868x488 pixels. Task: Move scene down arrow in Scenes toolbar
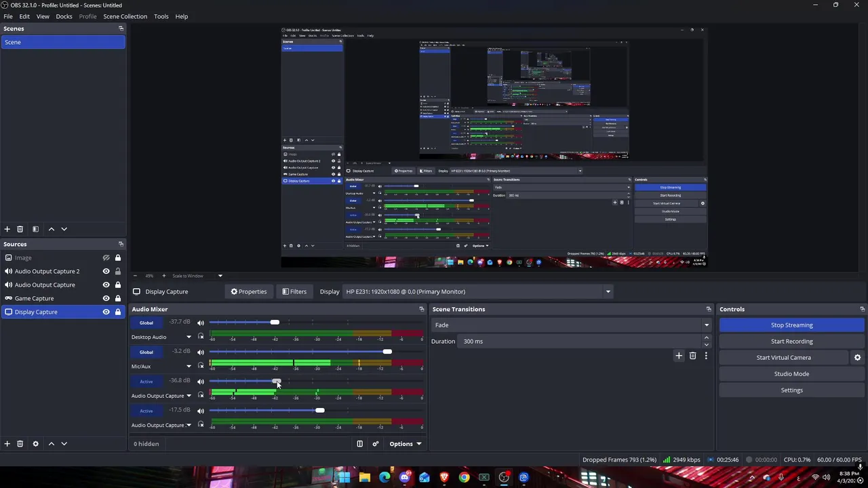(64, 229)
